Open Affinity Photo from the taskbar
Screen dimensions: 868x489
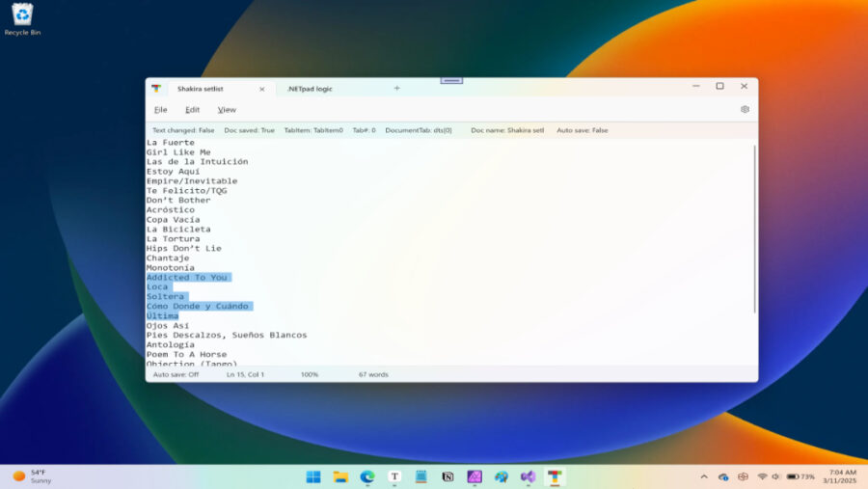pyautogui.click(x=475, y=476)
